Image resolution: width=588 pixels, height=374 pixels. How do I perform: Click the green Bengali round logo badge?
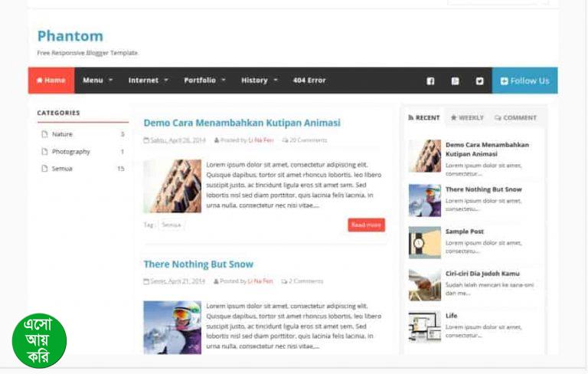pyautogui.click(x=39, y=341)
